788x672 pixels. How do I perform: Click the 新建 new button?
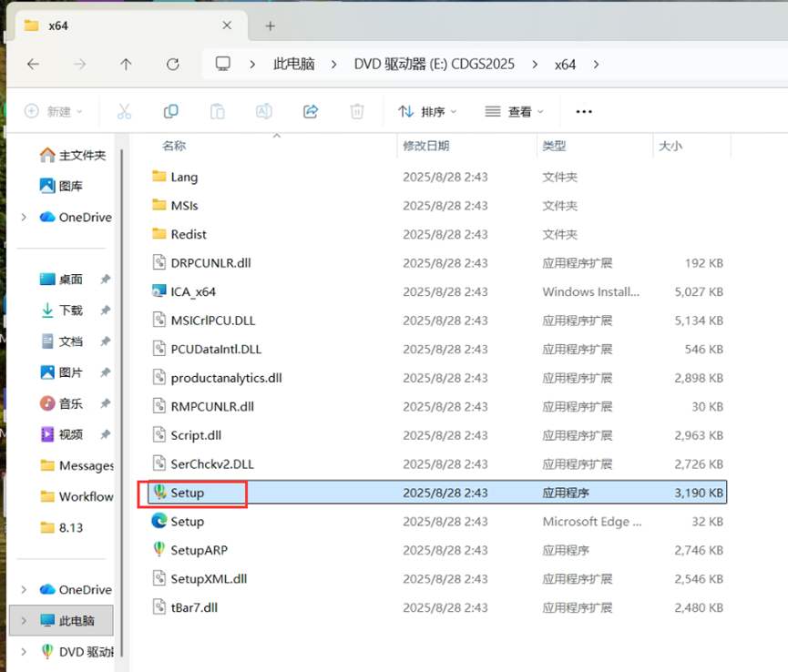pos(53,111)
